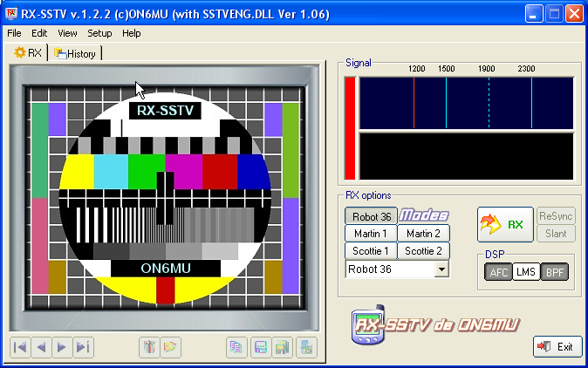Click the trash can delete-image icon

pos(149,347)
